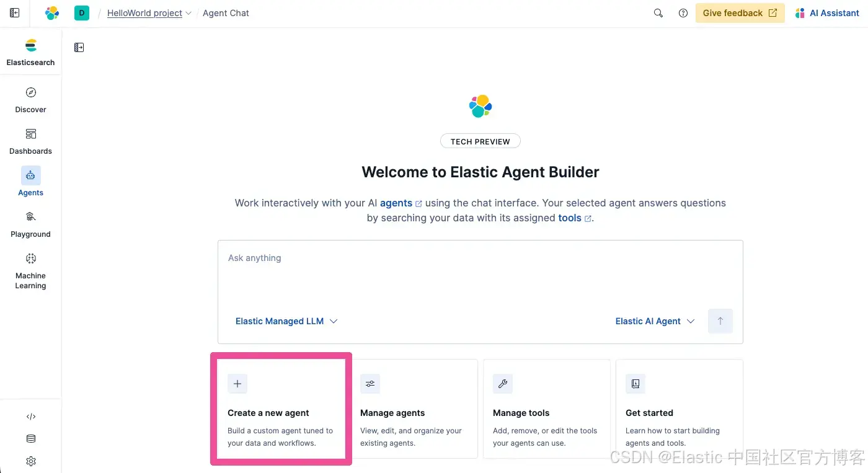Follow the tools documentation link
This screenshot has width=868, height=473.
[x=575, y=218]
